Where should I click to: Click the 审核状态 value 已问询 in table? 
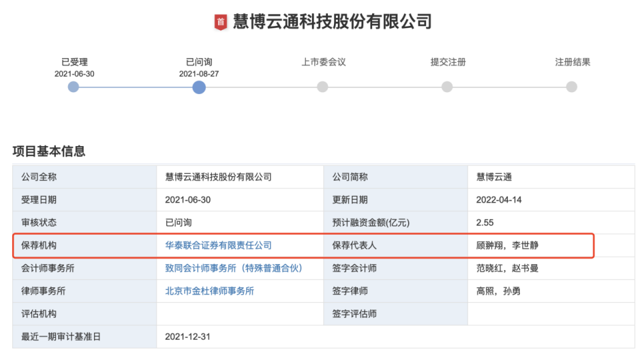click(x=179, y=222)
